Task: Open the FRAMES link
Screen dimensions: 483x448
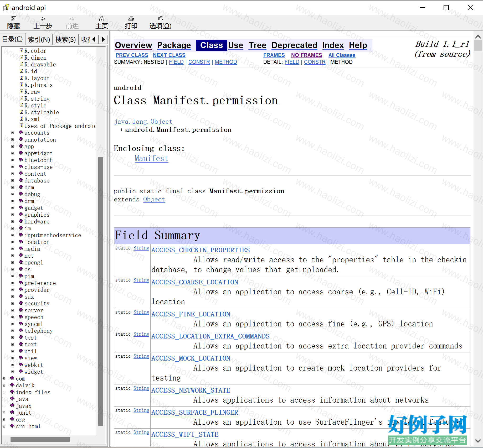Action: (x=274, y=55)
